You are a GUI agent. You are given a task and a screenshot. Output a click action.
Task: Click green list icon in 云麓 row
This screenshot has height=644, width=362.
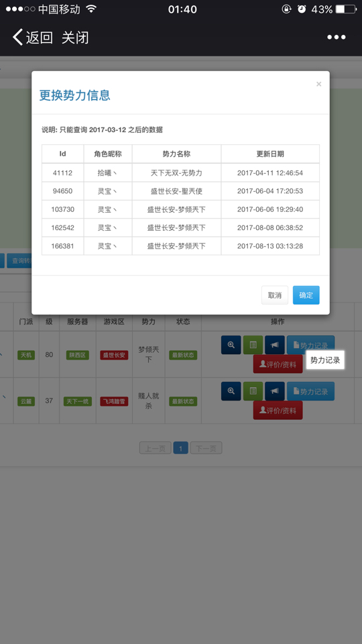pos(253,391)
